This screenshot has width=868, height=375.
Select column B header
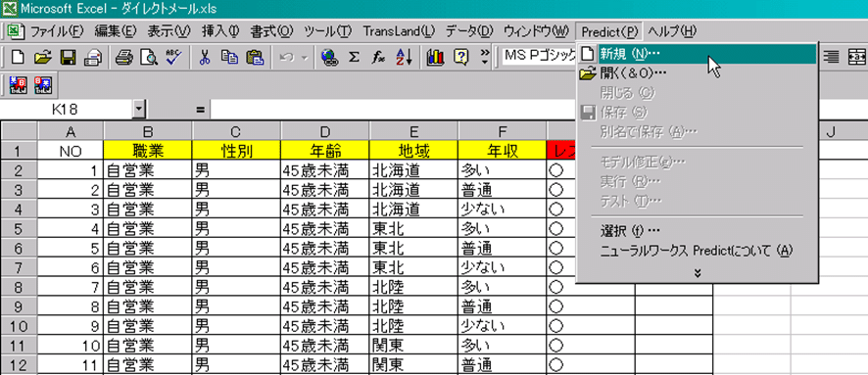click(x=148, y=131)
